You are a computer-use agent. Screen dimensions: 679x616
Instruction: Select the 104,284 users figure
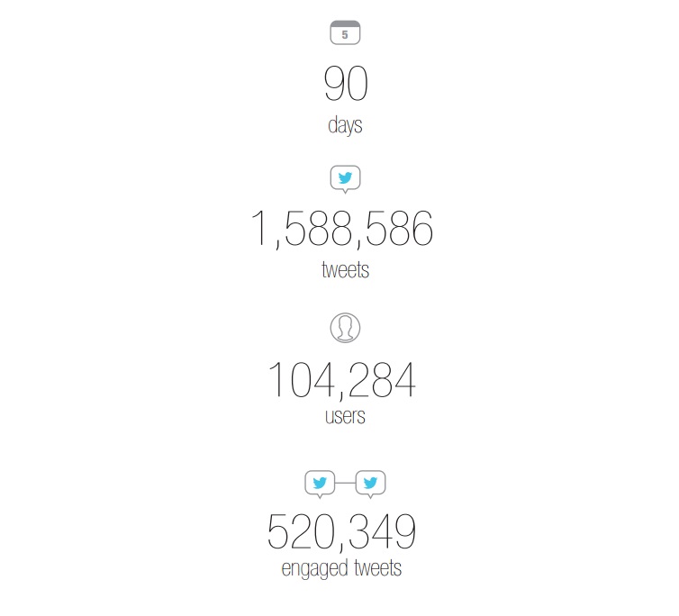342,380
